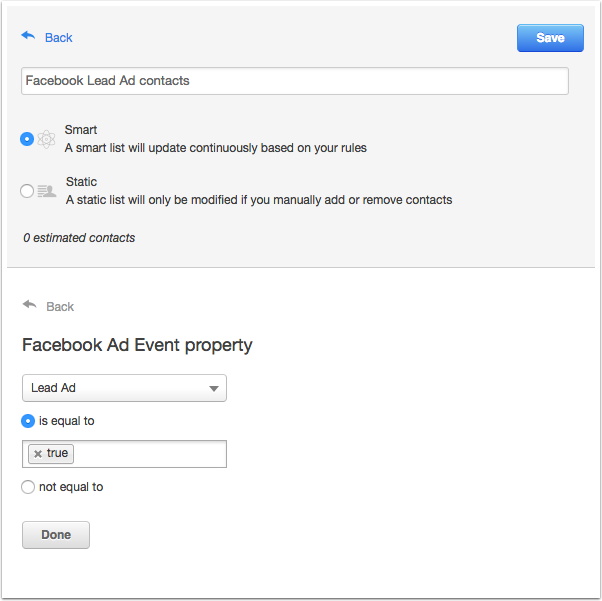Click the 'Smart' list type label
This screenshot has height=601, width=602.
[81, 130]
